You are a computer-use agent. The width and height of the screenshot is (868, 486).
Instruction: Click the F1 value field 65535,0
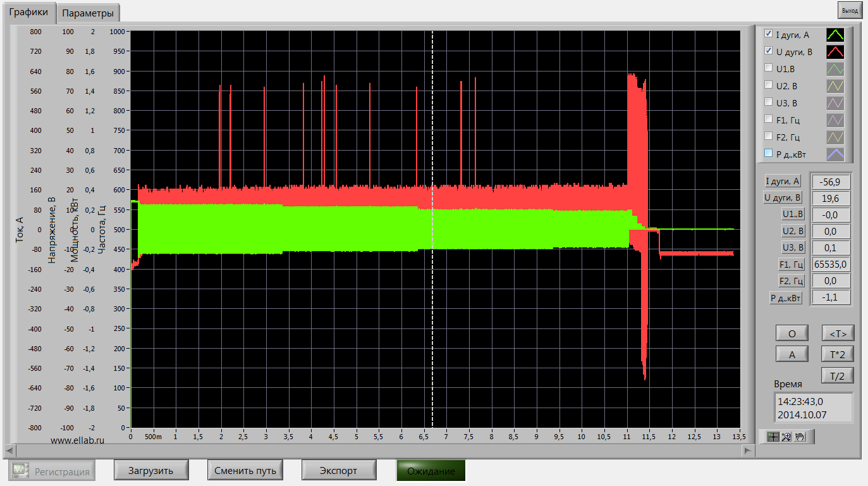(x=831, y=265)
